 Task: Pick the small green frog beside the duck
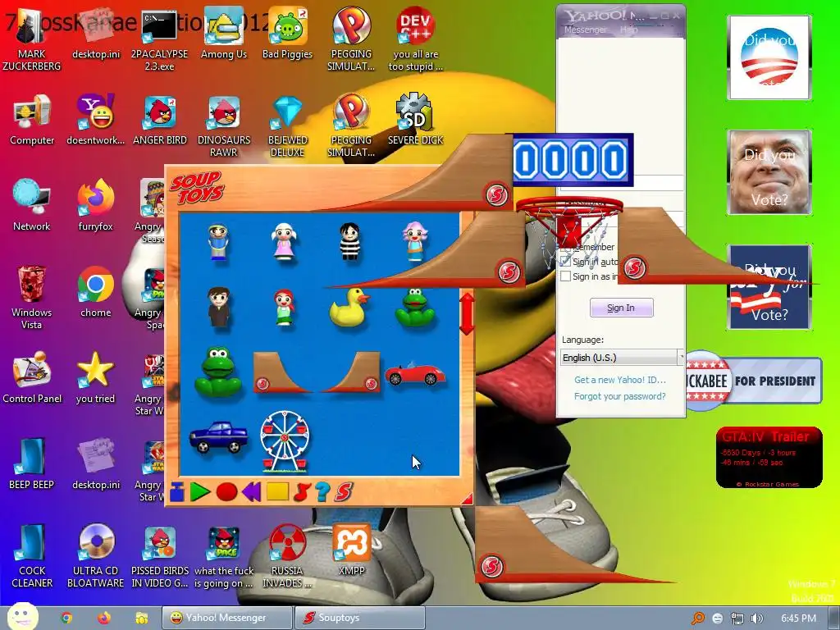pyautogui.click(x=415, y=308)
